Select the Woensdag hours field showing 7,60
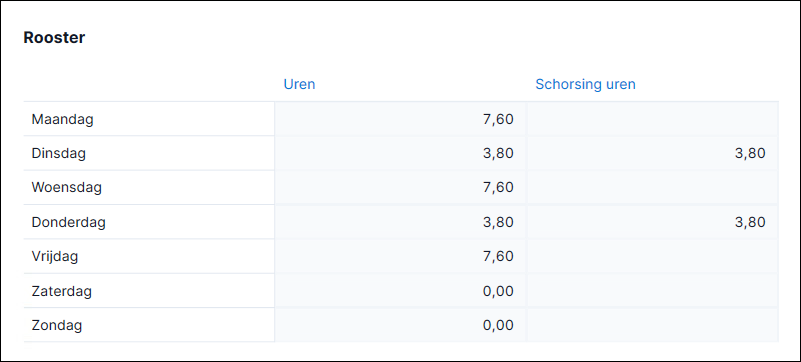The height and width of the screenshot is (362, 801). point(400,187)
